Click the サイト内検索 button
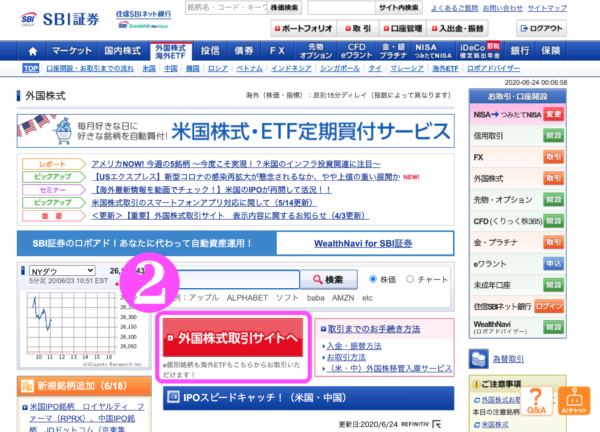 [x=399, y=8]
